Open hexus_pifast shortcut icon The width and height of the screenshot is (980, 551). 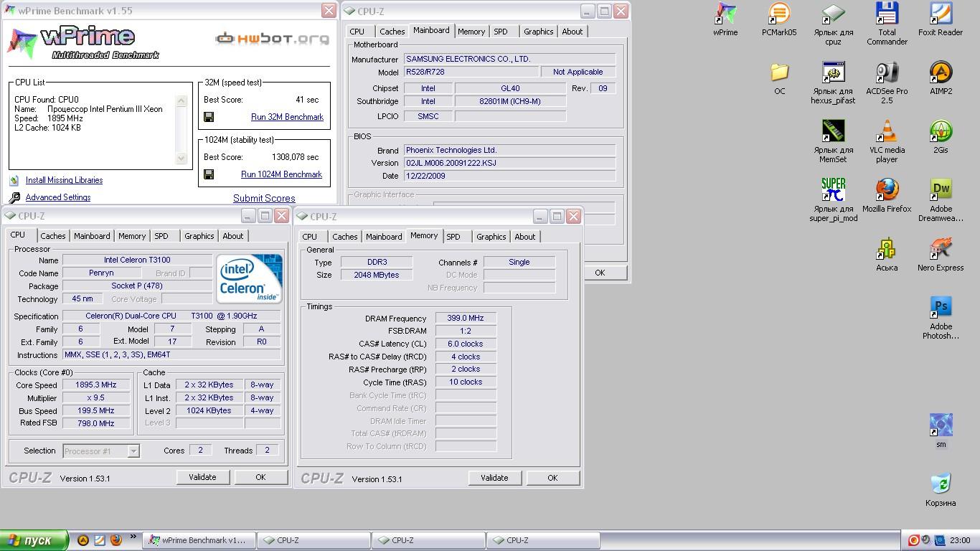point(833,73)
